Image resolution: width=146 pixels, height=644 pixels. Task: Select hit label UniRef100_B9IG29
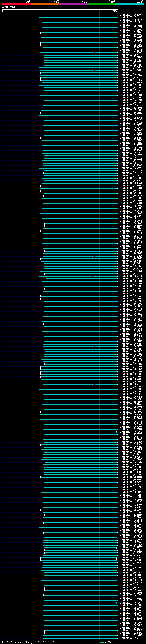tap(131, 620)
